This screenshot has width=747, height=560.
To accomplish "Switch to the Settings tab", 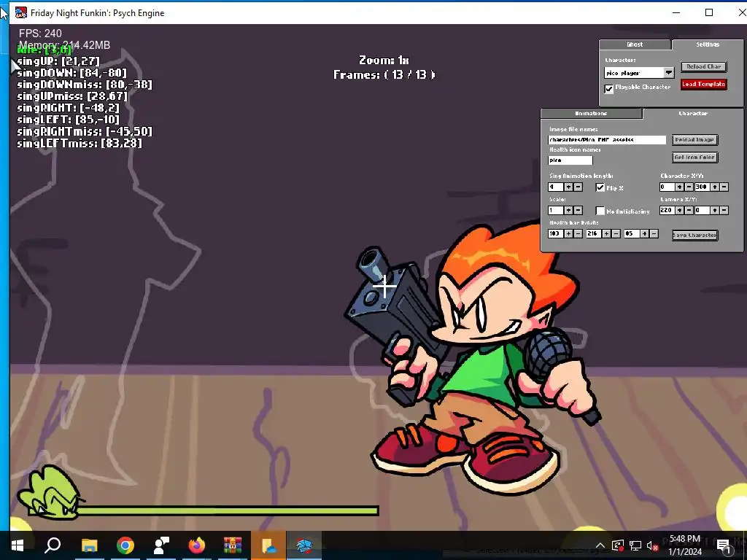I will pyautogui.click(x=708, y=44).
